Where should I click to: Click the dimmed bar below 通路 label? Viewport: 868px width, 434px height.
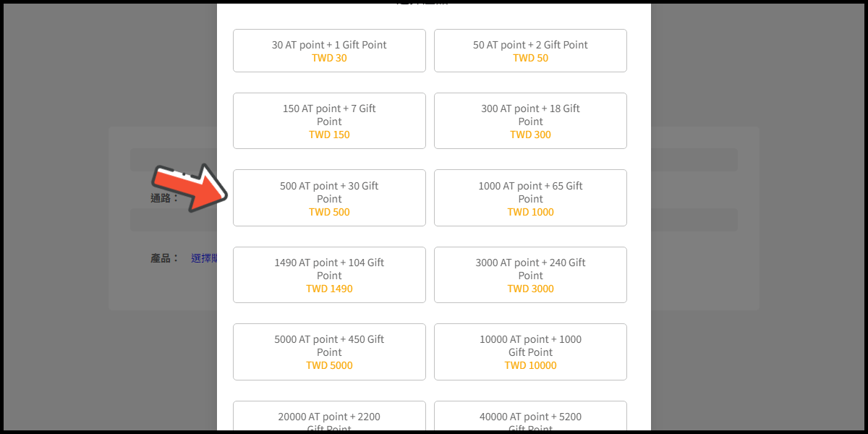pos(173,220)
